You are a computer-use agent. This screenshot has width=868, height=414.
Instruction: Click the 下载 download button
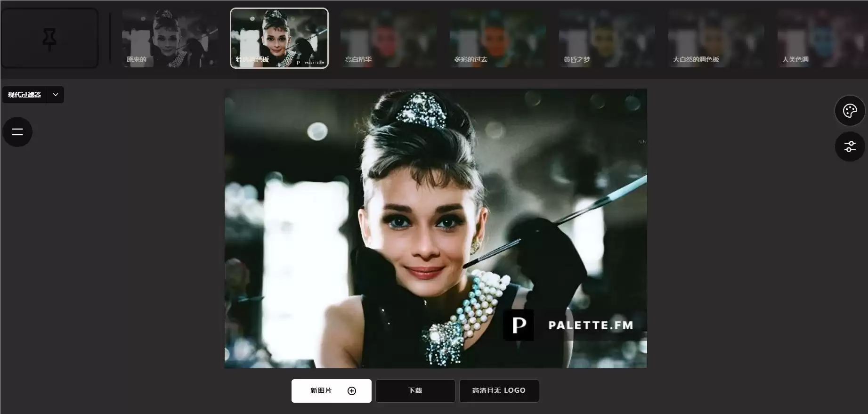pyautogui.click(x=415, y=391)
